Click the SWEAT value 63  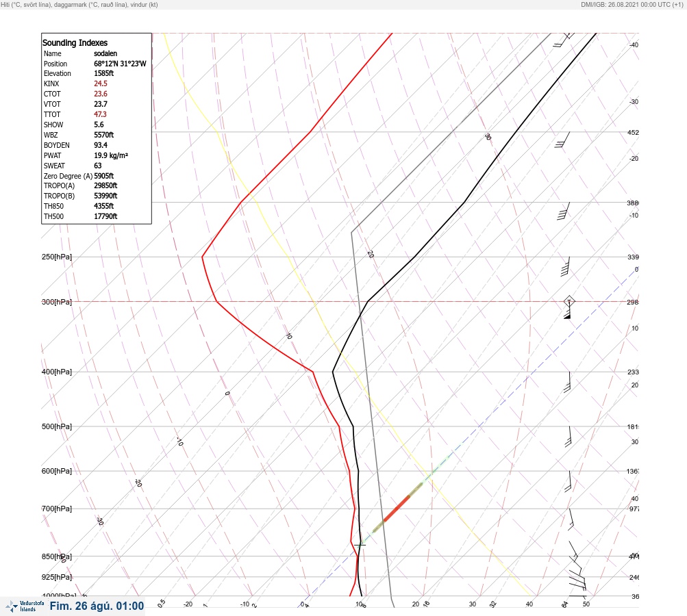[98, 166]
